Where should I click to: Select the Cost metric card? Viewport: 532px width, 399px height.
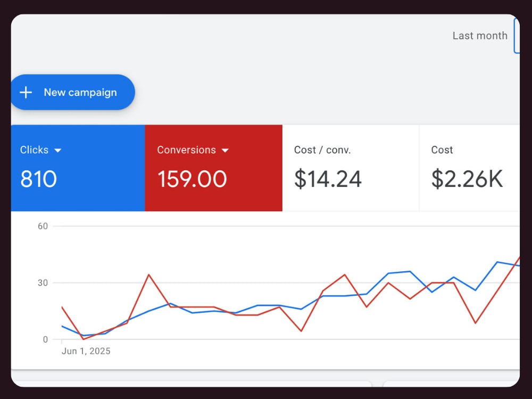470,168
